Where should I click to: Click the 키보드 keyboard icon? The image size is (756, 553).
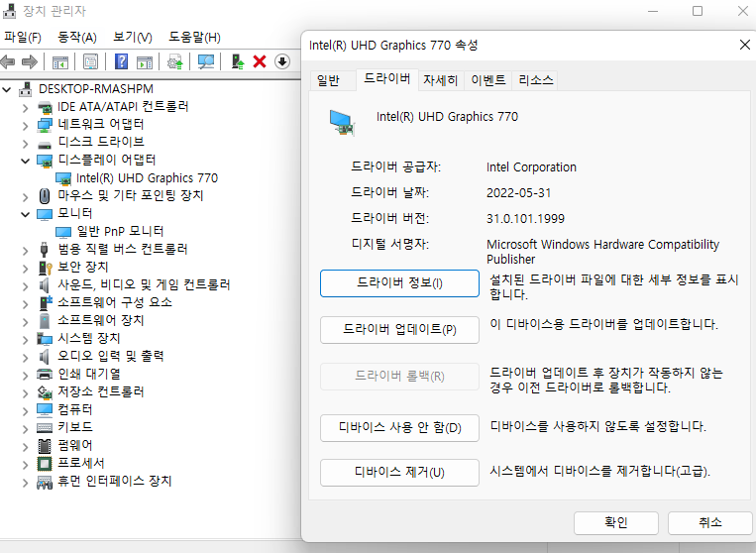tap(45, 428)
